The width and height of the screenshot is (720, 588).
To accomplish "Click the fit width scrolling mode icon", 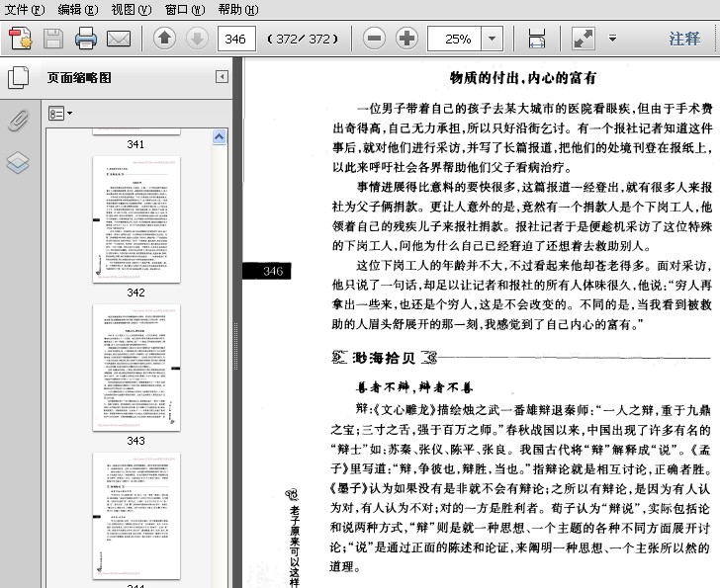I will tap(537, 39).
